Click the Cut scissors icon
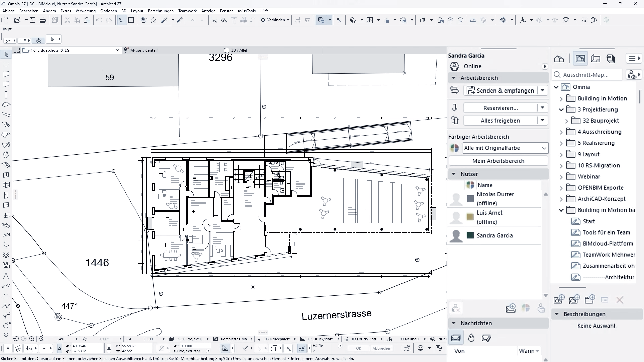Viewport: 644px width, 362px height. coord(67,20)
